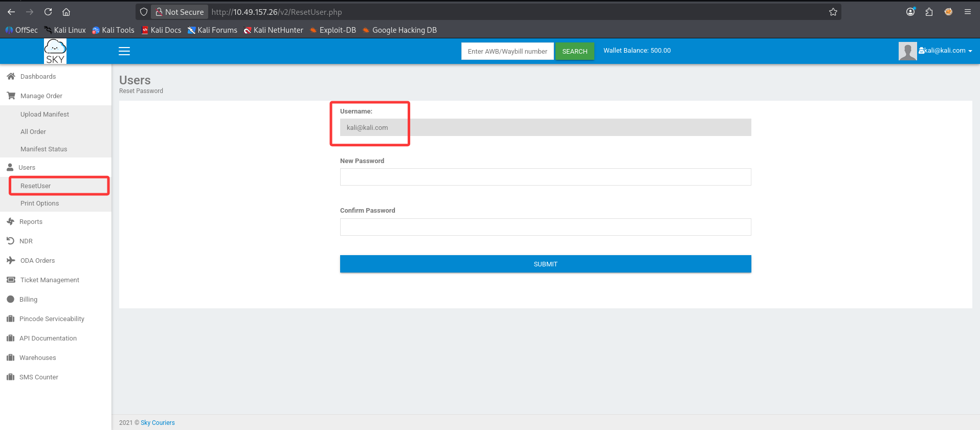Click the Warehouses suitcase icon

(10, 357)
